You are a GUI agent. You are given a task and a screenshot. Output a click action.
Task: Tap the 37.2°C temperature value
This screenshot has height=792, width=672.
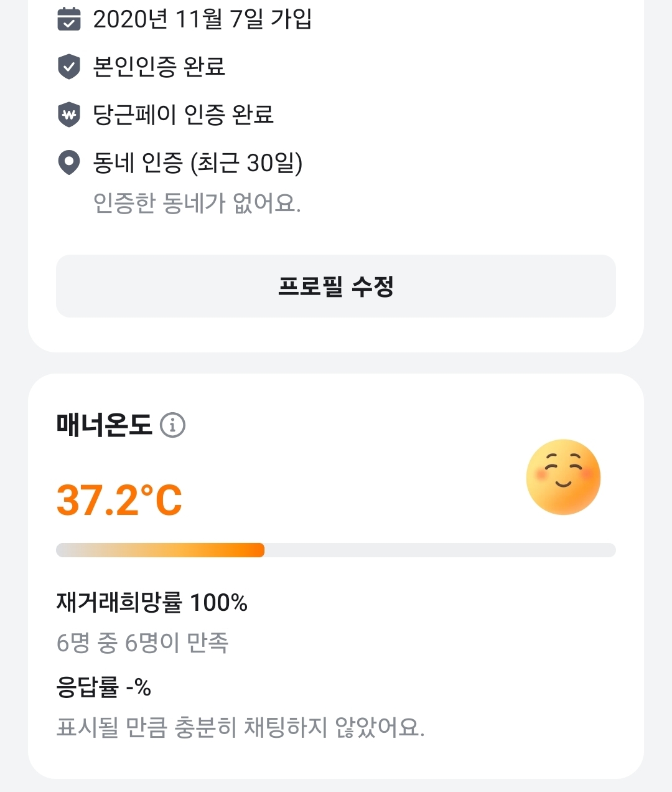click(x=119, y=500)
